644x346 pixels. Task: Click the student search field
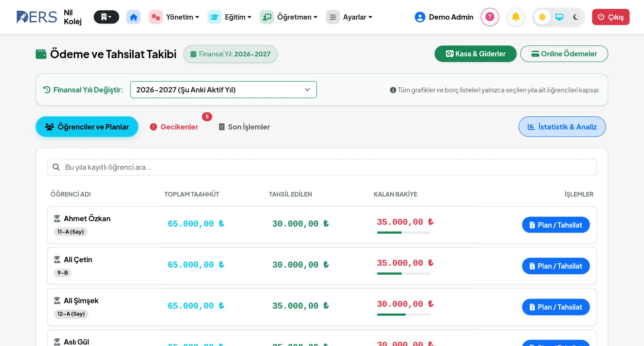(330, 167)
